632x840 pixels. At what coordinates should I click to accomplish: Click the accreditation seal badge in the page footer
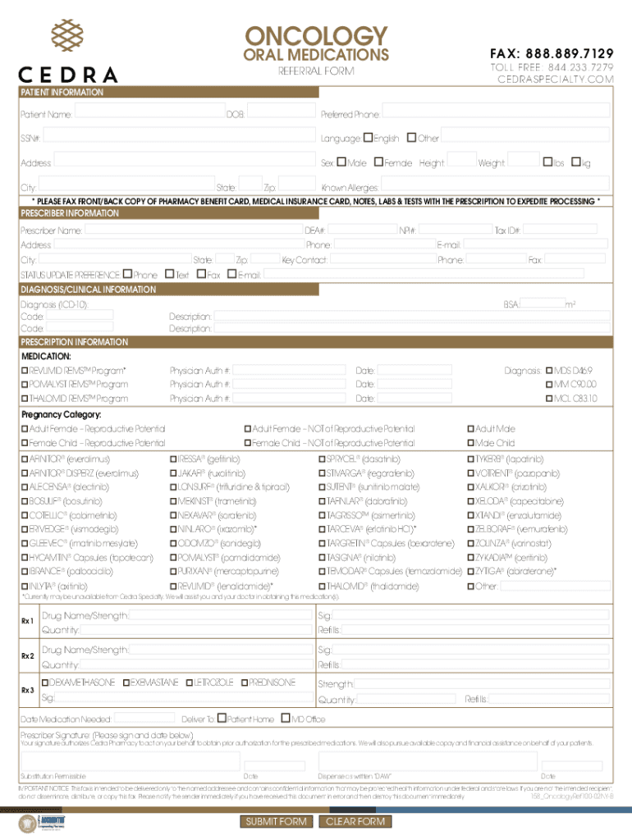tap(28, 824)
